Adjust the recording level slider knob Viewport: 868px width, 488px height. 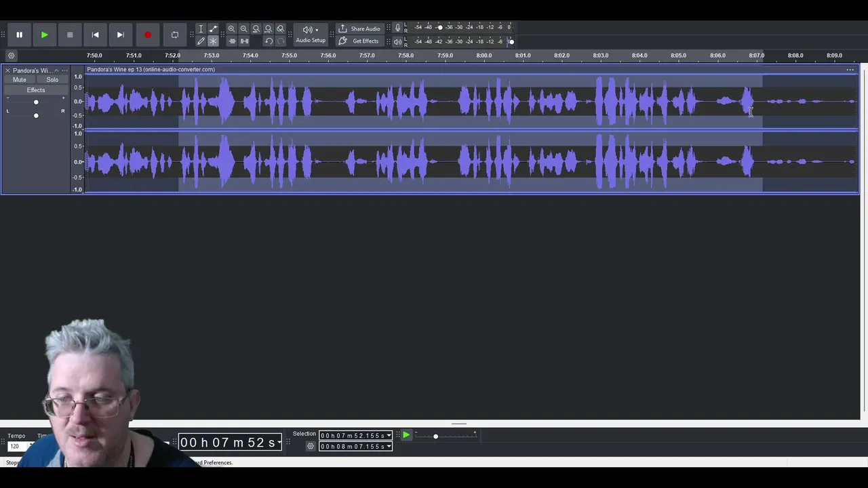tap(440, 28)
